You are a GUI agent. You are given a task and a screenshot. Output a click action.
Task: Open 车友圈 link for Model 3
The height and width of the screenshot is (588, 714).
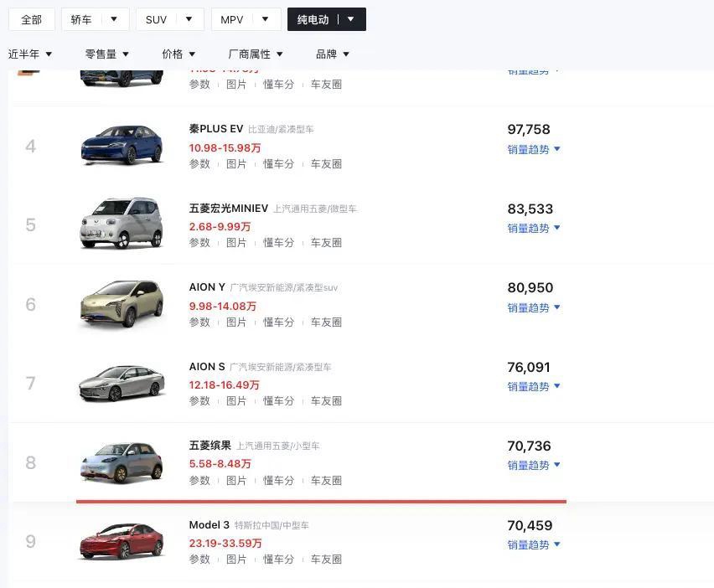[x=326, y=559]
